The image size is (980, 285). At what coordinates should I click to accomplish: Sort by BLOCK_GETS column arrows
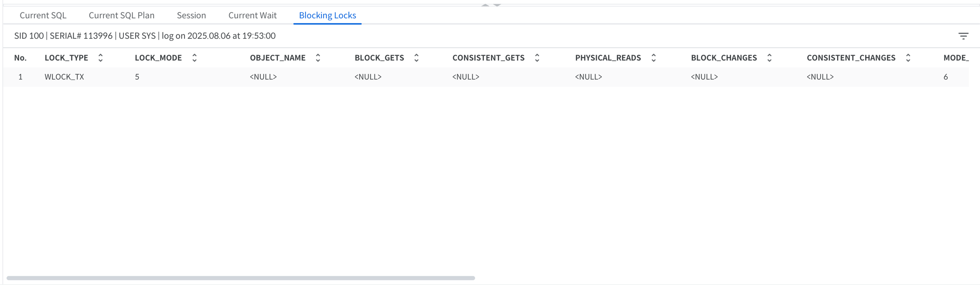(x=416, y=58)
